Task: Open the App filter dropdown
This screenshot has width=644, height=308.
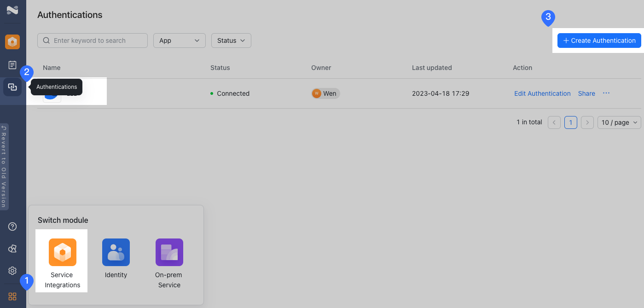Action: tap(179, 41)
